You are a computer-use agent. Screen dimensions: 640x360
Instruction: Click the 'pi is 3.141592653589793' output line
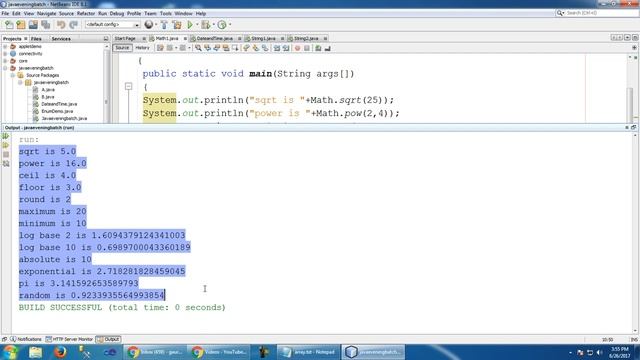pyautogui.click(x=78, y=283)
